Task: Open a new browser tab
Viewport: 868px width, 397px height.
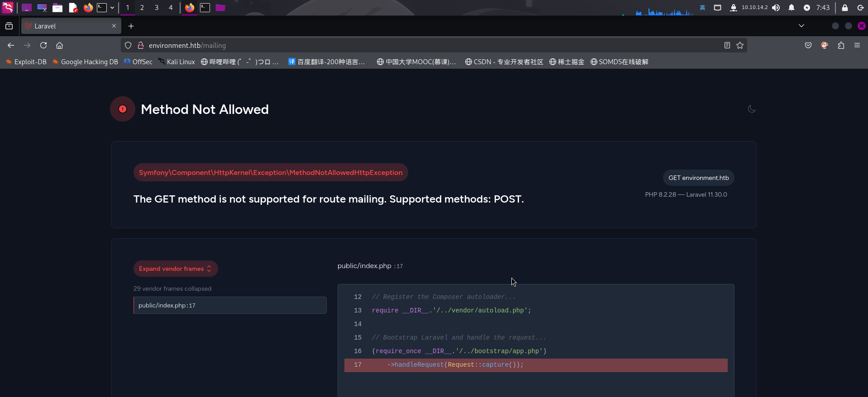Action: [x=131, y=26]
